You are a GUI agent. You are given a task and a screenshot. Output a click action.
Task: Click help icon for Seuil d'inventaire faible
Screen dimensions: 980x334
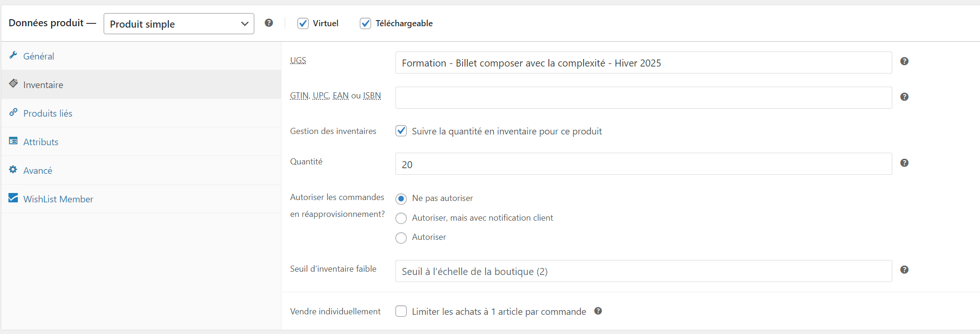[904, 270]
